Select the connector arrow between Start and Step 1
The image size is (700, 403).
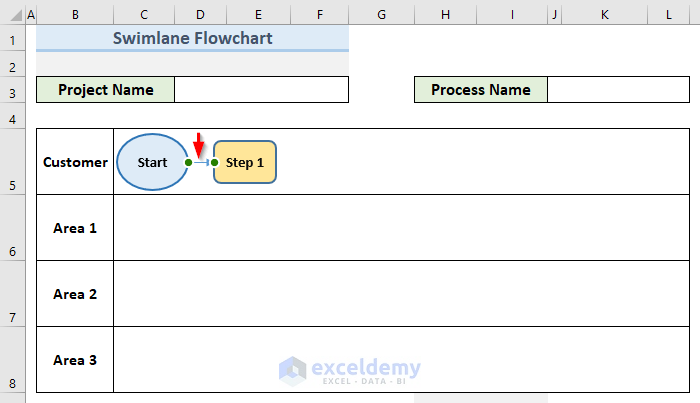(201, 162)
